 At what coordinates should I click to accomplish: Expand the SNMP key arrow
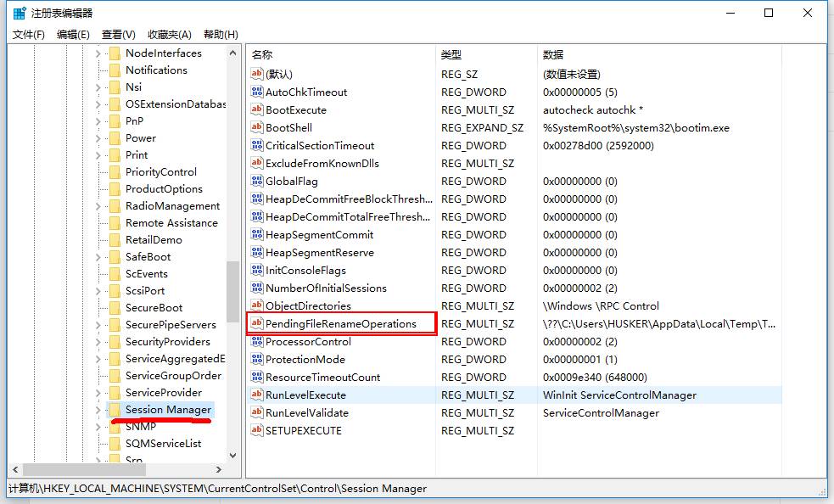coord(98,427)
